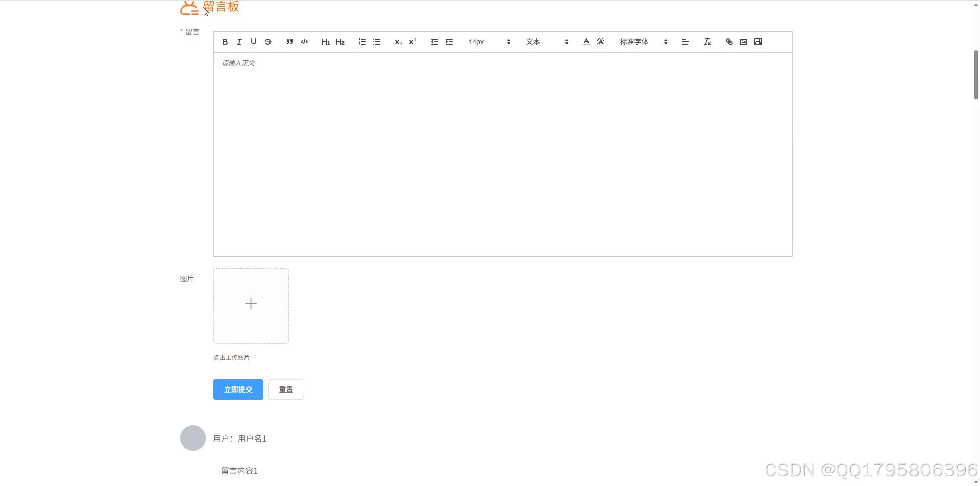This screenshot has height=486, width=980.
Task: Apply Heading 1 style
Action: 326,42
